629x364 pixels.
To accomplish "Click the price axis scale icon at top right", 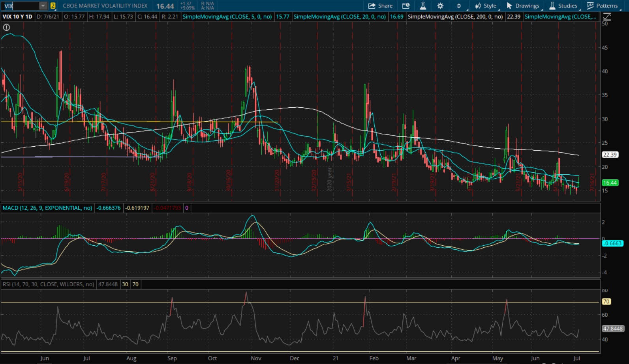I will pos(607,17).
